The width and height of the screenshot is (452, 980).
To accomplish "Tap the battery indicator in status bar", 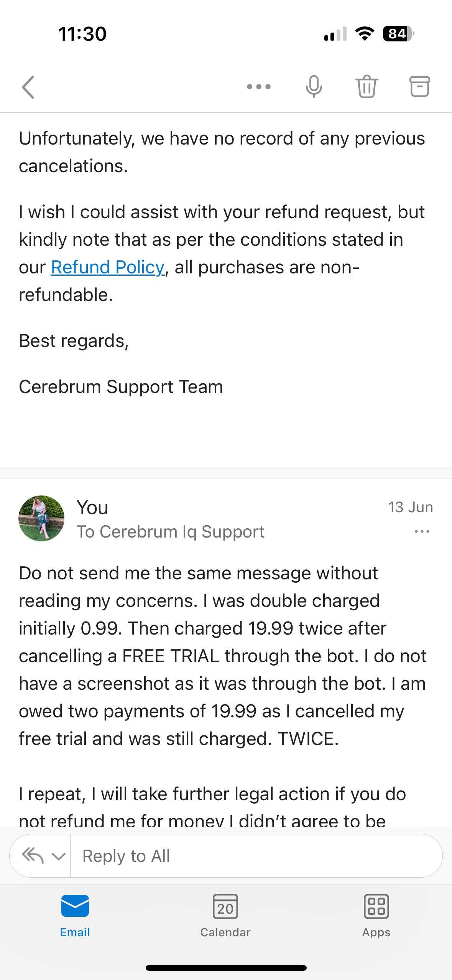I will (x=398, y=34).
